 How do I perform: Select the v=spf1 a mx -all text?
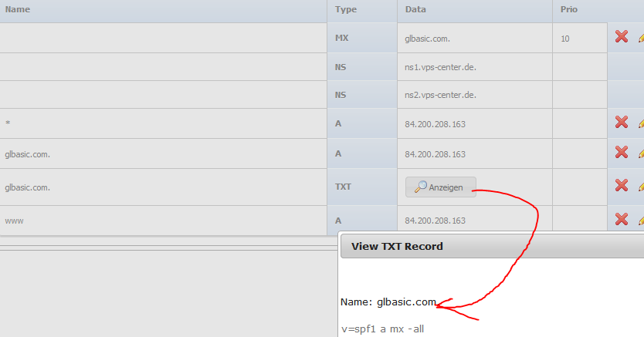[382, 329]
